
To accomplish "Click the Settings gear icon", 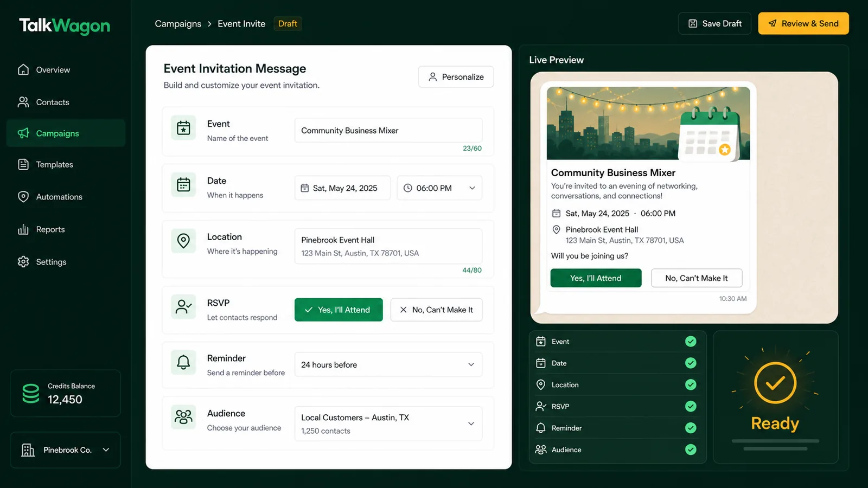I will (x=23, y=262).
